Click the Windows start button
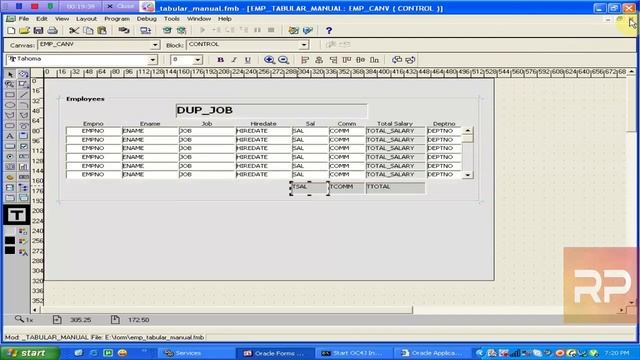The image size is (640, 360). (30, 353)
